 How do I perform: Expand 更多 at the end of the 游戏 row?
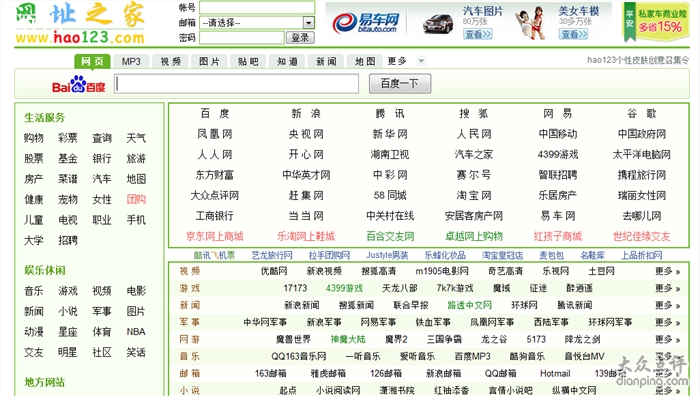coord(667,288)
